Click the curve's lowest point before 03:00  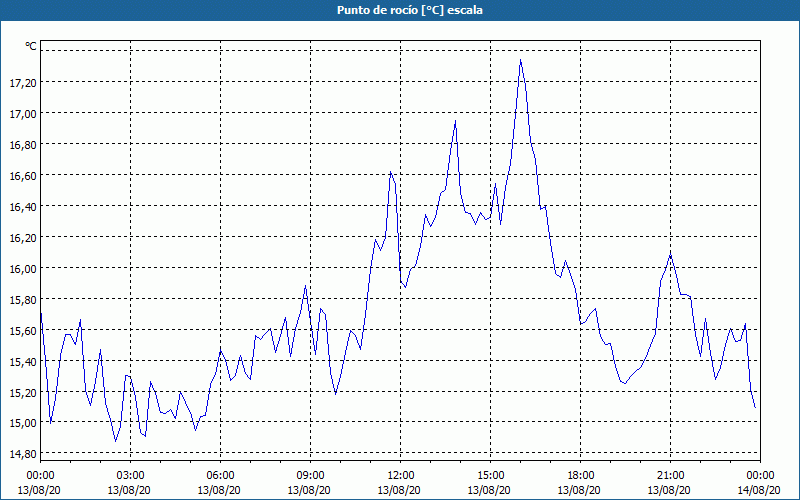tap(116, 441)
